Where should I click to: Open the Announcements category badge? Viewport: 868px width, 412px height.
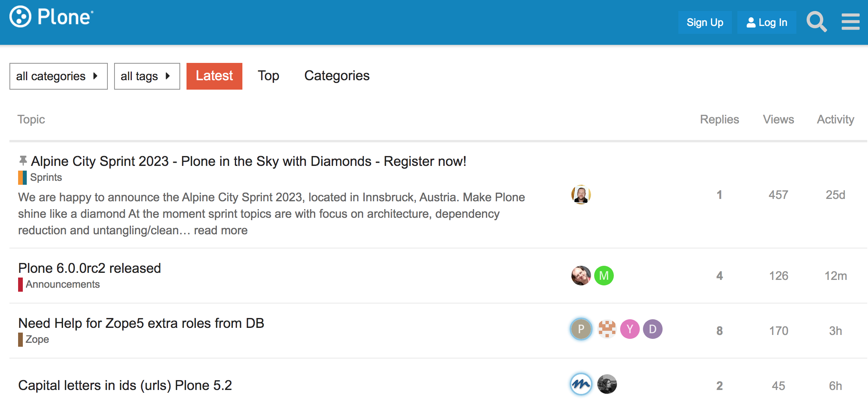(59, 285)
